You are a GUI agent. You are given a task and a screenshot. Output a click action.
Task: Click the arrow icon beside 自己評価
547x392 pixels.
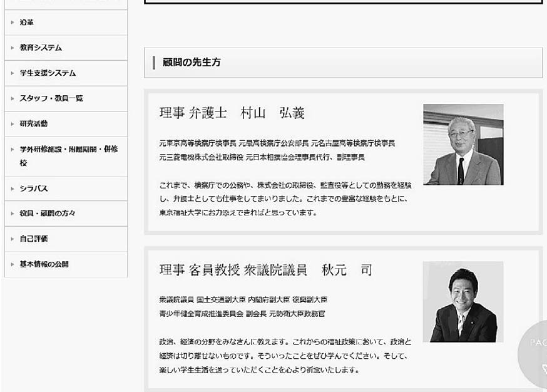12,239
